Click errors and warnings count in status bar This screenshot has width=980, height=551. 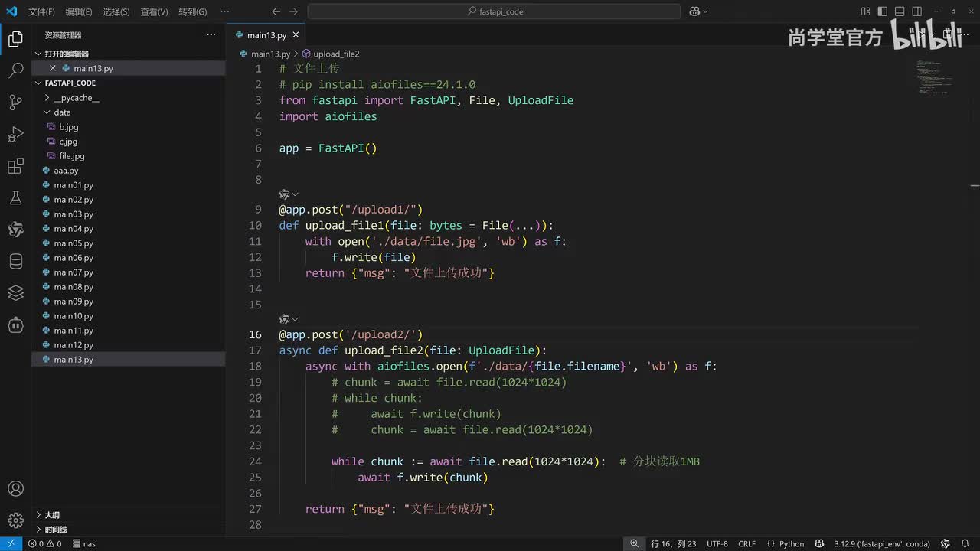(x=44, y=543)
